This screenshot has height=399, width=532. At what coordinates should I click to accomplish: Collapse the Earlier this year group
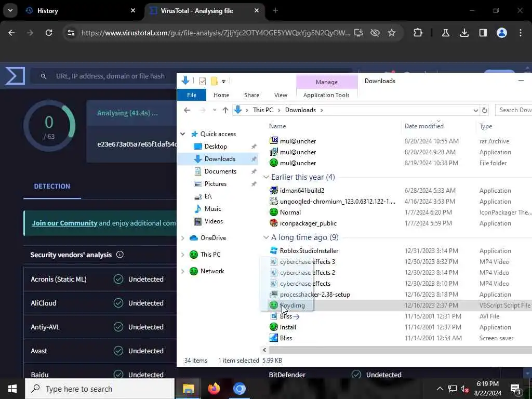267,177
